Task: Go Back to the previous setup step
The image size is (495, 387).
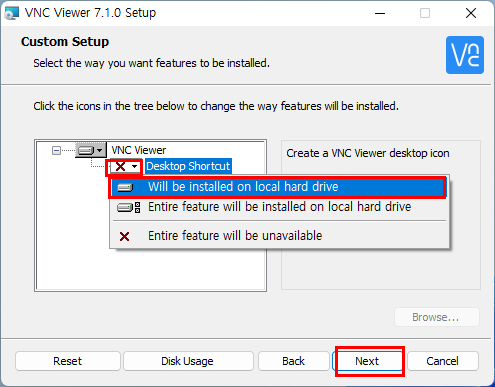Action: point(293,361)
